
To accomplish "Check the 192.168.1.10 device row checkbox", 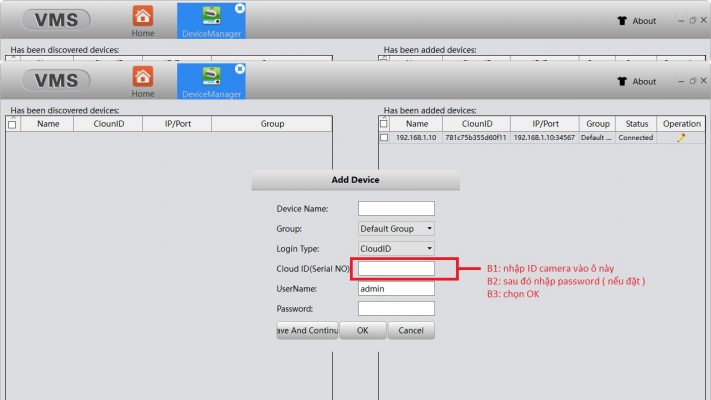I will [x=384, y=137].
